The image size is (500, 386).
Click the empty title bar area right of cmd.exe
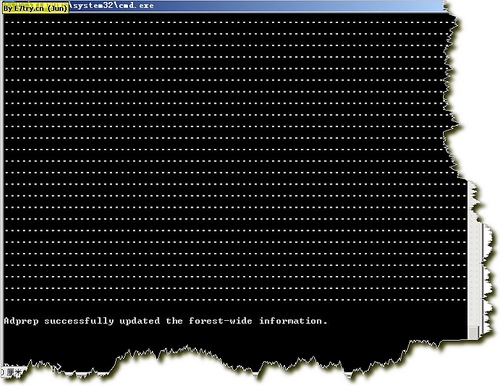(298, 6)
